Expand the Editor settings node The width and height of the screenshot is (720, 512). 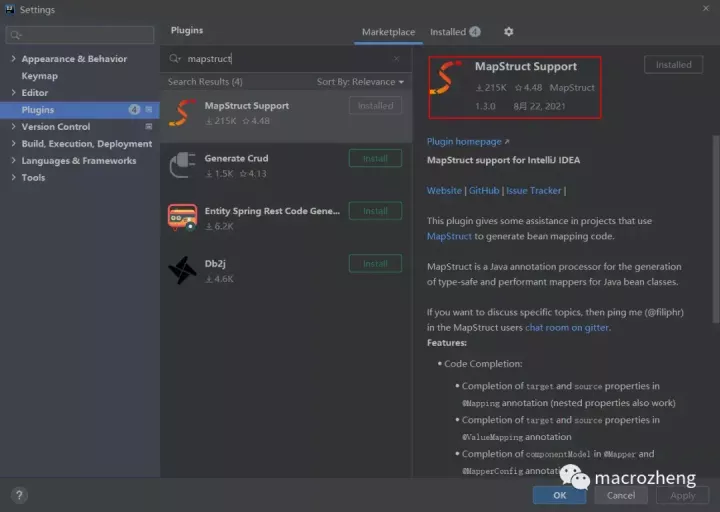pyautogui.click(x=13, y=92)
